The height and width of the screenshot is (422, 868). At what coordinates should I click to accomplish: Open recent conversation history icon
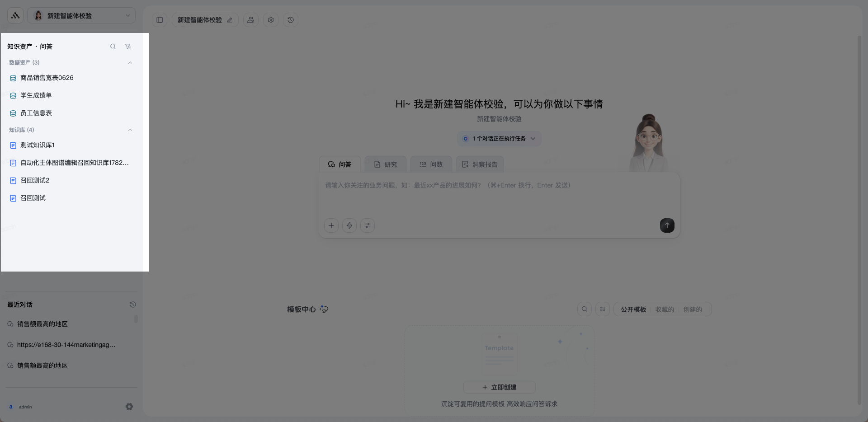[132, 305]
